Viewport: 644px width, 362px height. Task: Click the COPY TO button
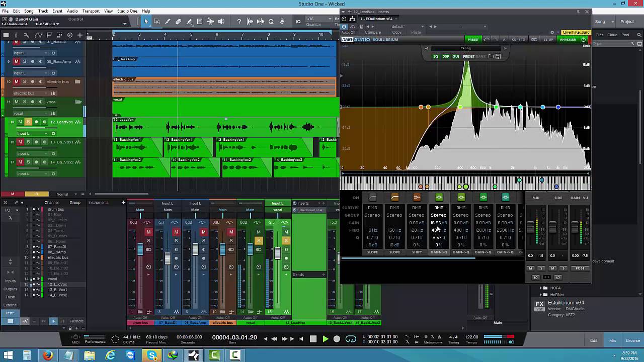[519, 39]
